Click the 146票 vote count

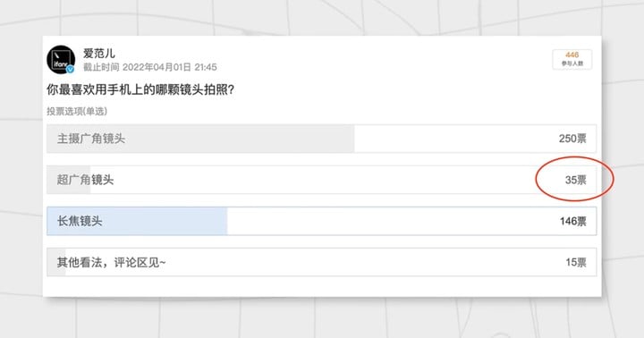pyautogui.click(x=573, y=222)
